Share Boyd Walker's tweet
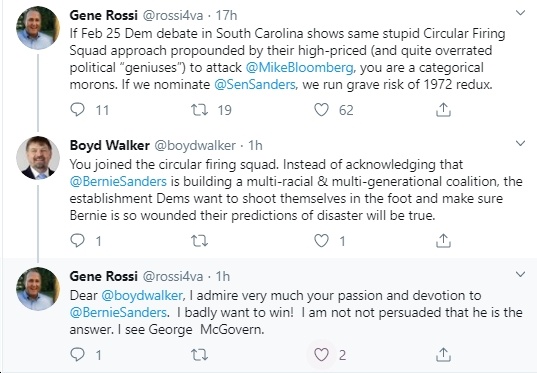 [x=443, y=241]
